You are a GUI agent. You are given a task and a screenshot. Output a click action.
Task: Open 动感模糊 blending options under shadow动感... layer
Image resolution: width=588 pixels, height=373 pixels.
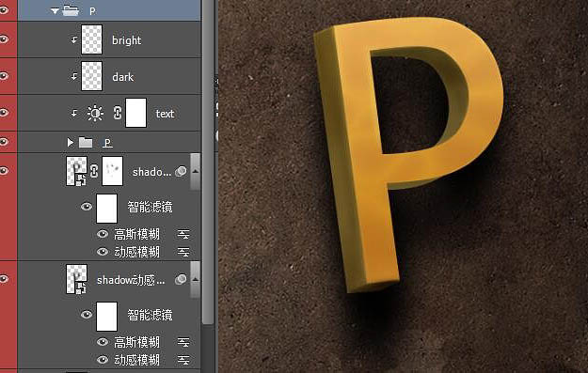(183, 360)
